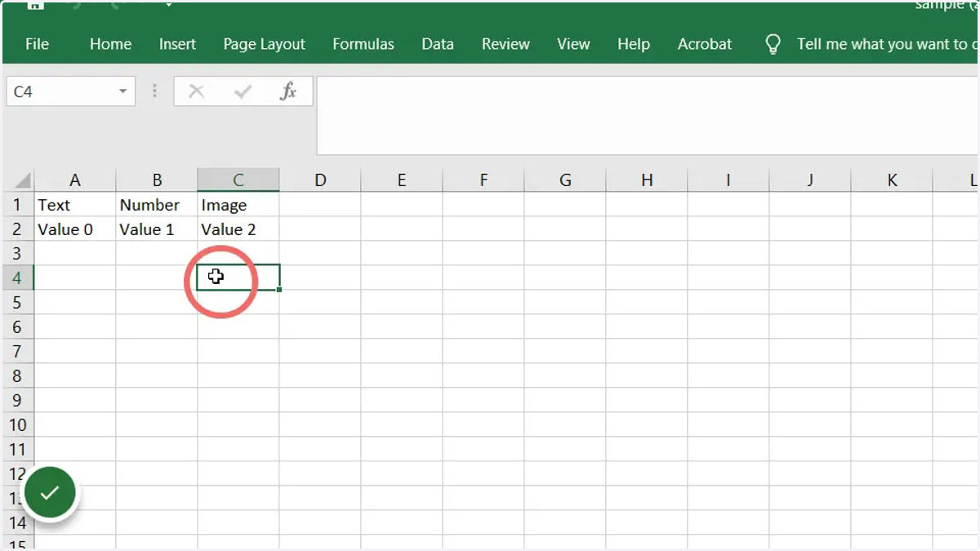Select column I header

[x=728, y=180]
